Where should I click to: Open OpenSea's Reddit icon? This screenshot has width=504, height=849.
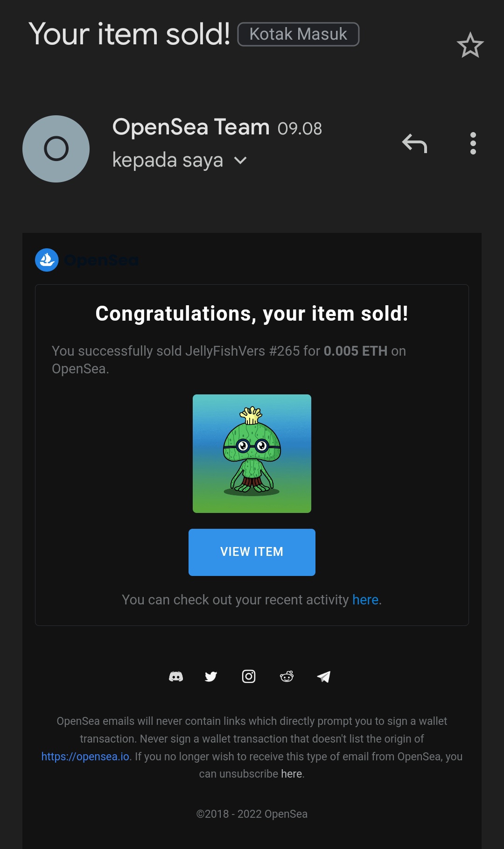point(287,676)
